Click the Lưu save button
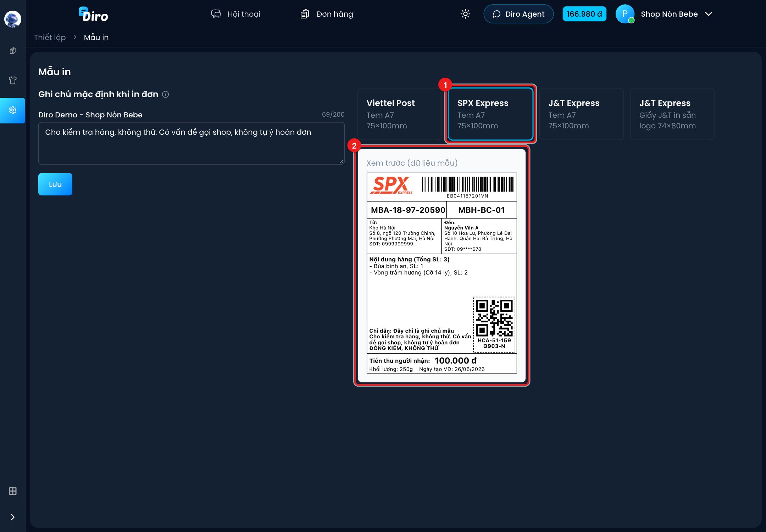 point(55,184)
